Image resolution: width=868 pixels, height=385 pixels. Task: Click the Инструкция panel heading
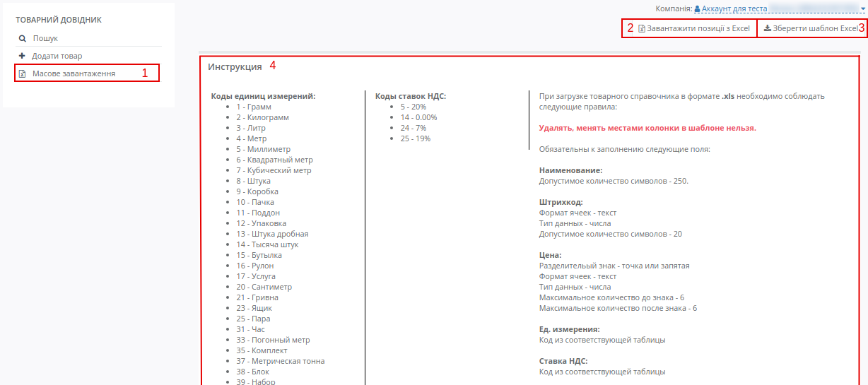pos(235,66)
